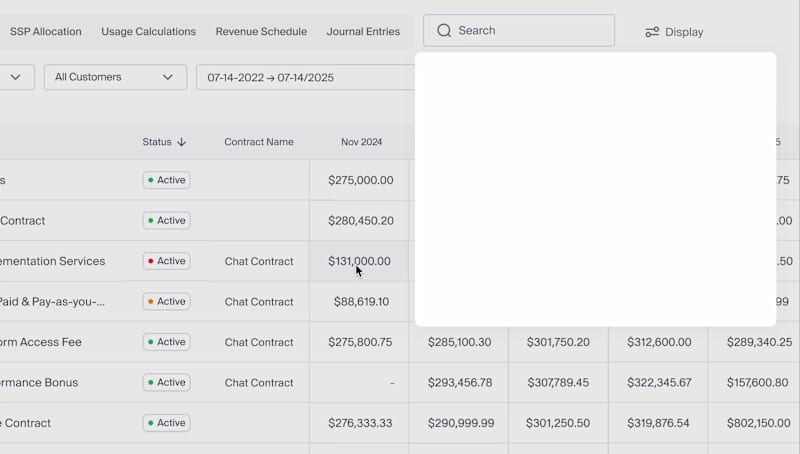This screenshot has height=454, width=800.
Task: Switch to the SSP Allocation tab
Action: pyautogui.click(x=45, y=31)
